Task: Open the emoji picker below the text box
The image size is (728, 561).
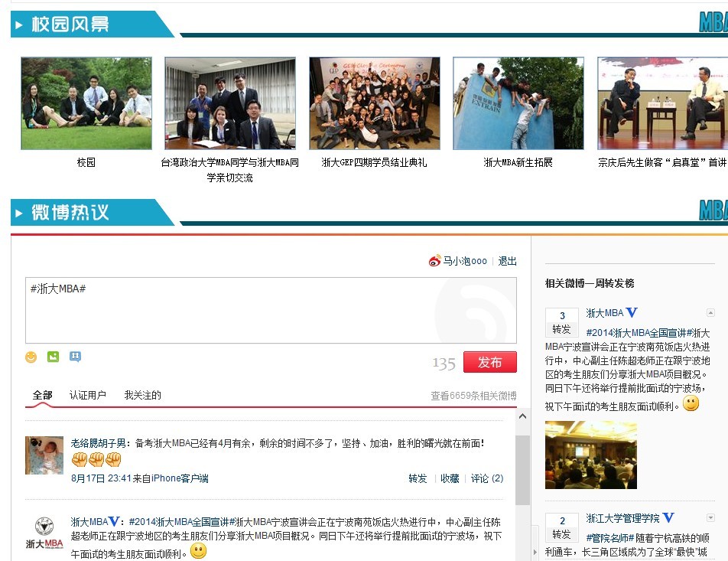Action: click(31, 357)
